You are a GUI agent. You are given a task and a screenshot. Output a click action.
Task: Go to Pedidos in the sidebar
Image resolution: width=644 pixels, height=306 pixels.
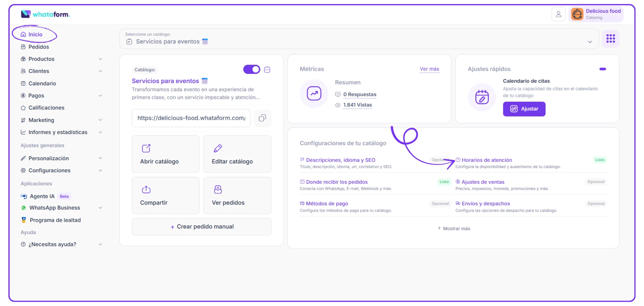39,47
